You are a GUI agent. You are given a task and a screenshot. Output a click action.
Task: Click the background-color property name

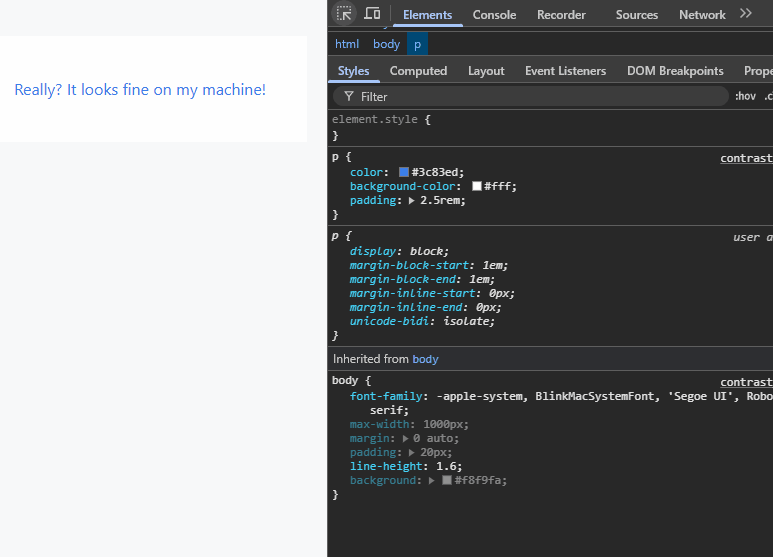click(x=402, y=186)
